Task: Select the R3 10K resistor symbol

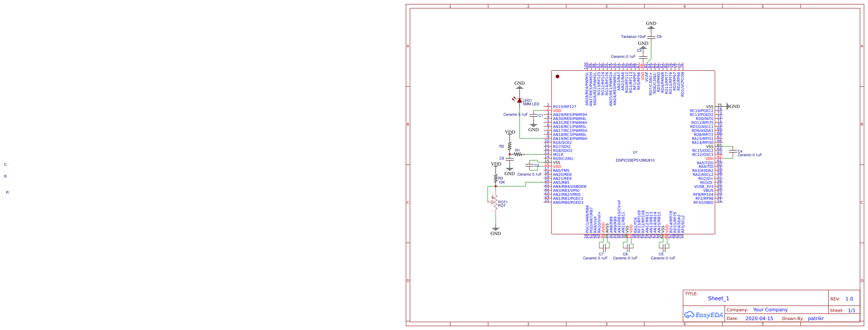Action: click(495, 178)
